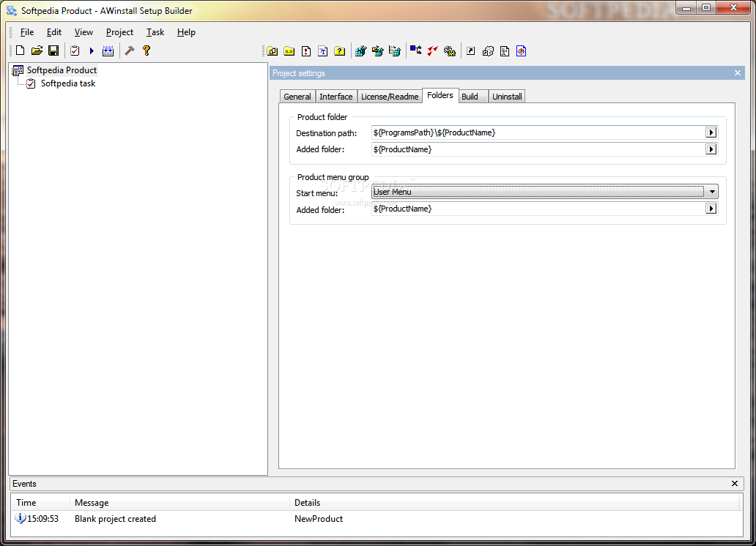Click into Product folder Added folder field
The image size is (756, 546).
coord(538,149)
